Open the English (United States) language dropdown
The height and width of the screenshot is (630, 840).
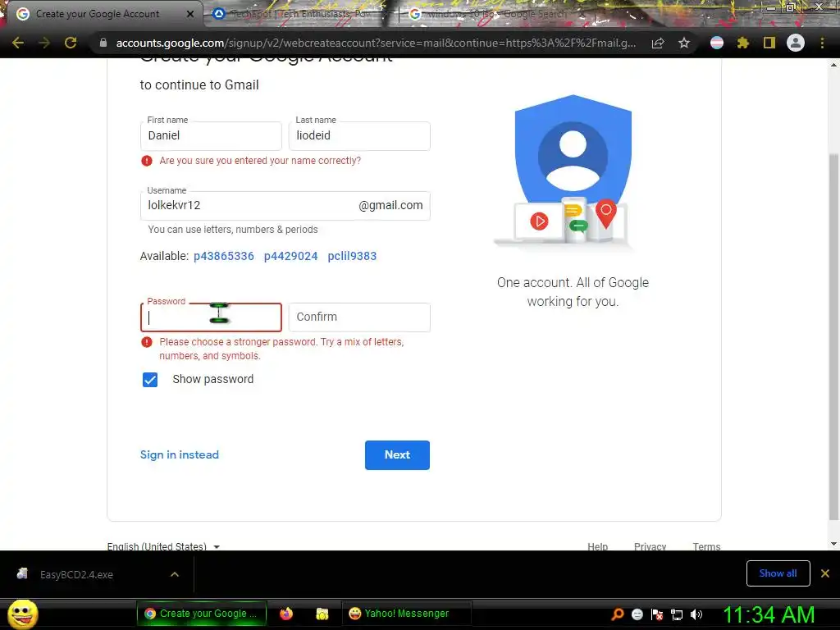pyautogui.click(x=163, y=546)
